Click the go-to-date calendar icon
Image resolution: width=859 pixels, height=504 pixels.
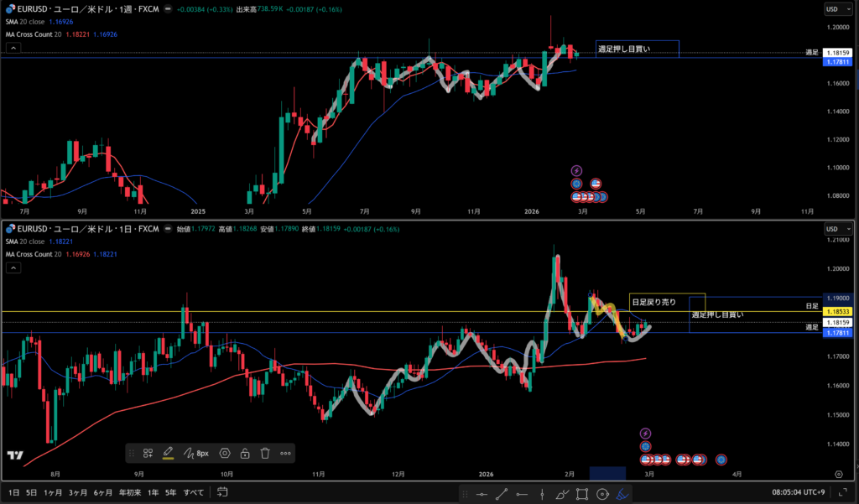[221, 493]
